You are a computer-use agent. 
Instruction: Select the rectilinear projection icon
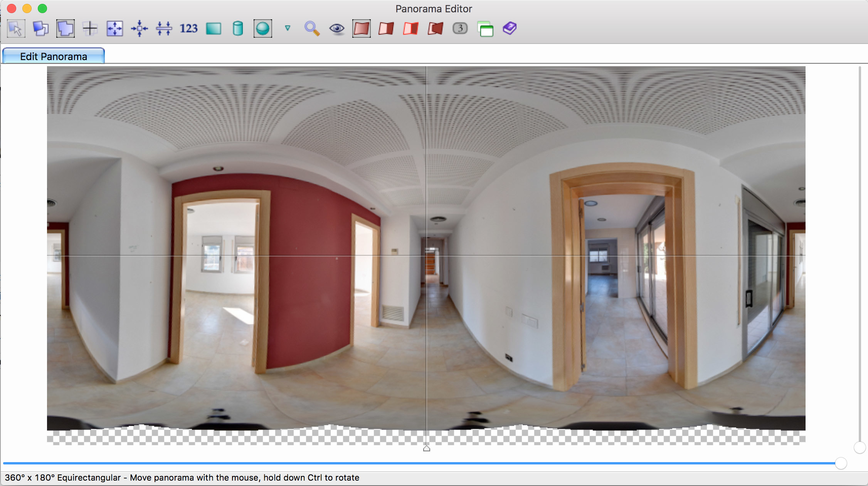click(214, 28)
